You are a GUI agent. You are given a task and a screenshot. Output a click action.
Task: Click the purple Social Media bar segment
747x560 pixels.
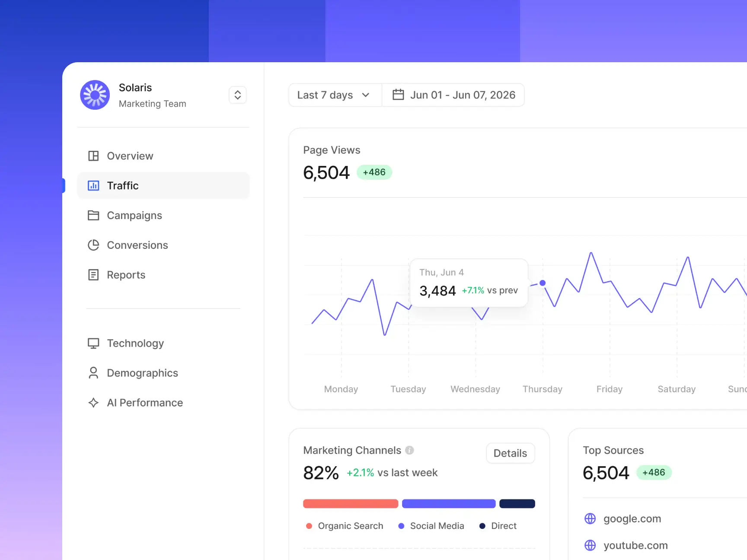(449, 503)
